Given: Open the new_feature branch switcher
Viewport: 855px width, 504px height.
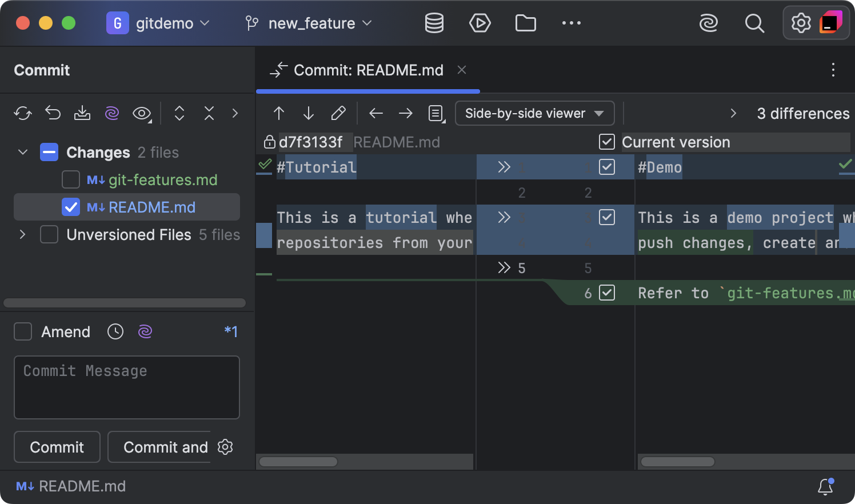Looking at the screenshot, I should tap(309, 23).
